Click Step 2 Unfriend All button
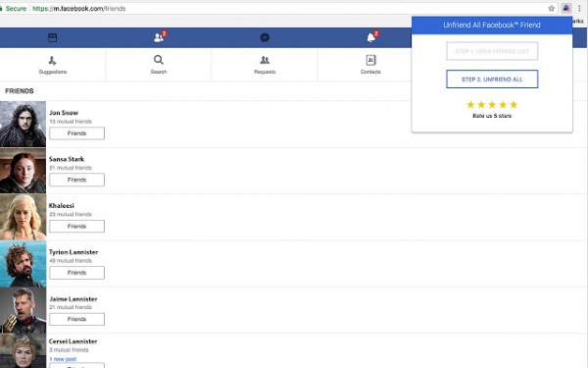 click(492, 79)
